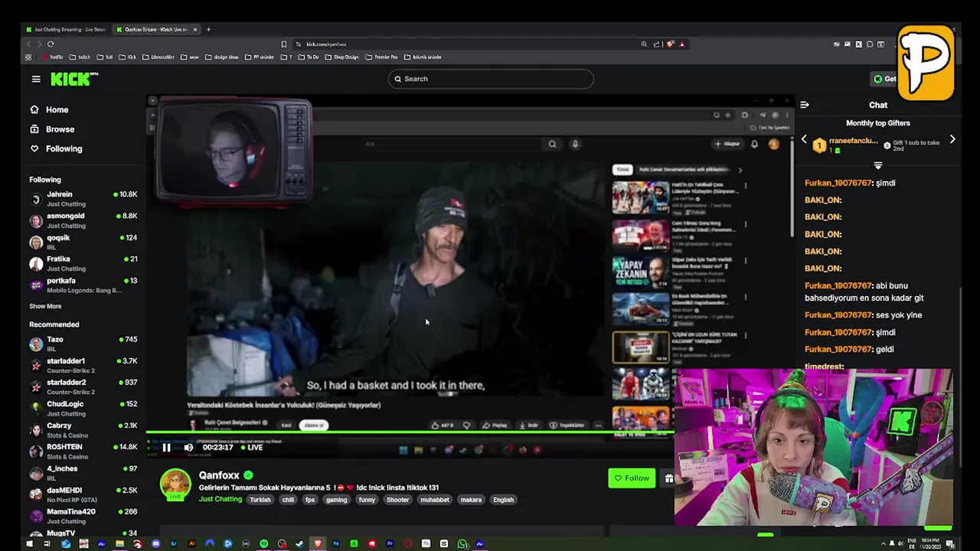Open 4_inches recommended channel
980x551 pixels.
click(x=83, y=473)
